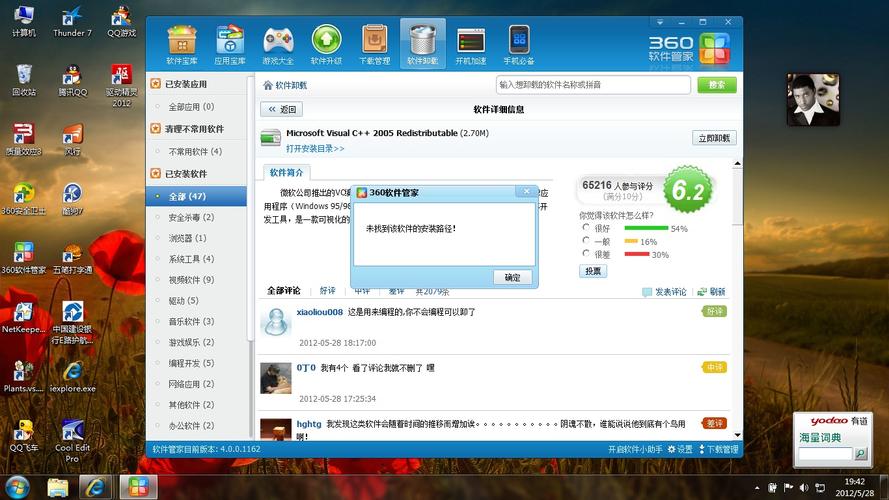Open 开机加速 boot speedup icon
This screenshot has width=889, height=500.
pyautogui.click(x=471, y=45)
